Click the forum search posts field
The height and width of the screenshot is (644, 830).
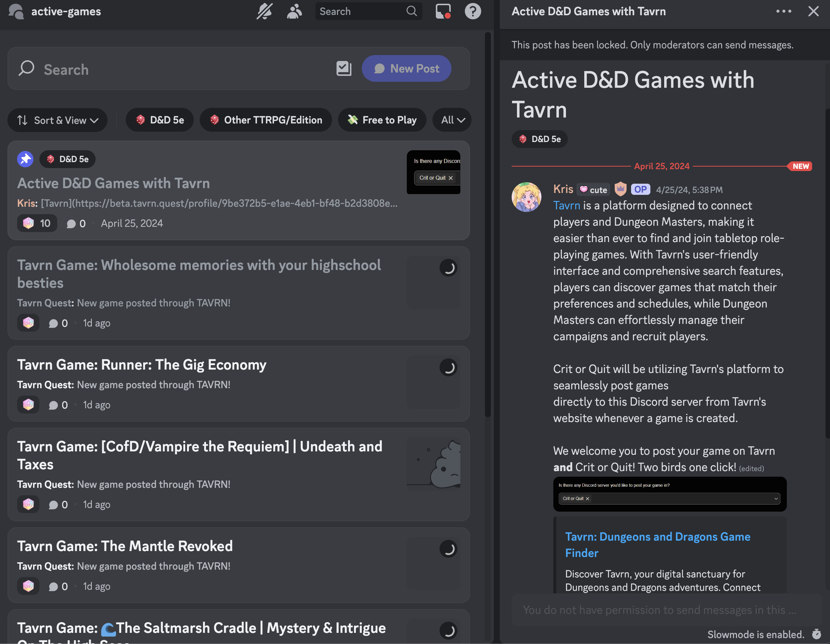click(171, 70)
